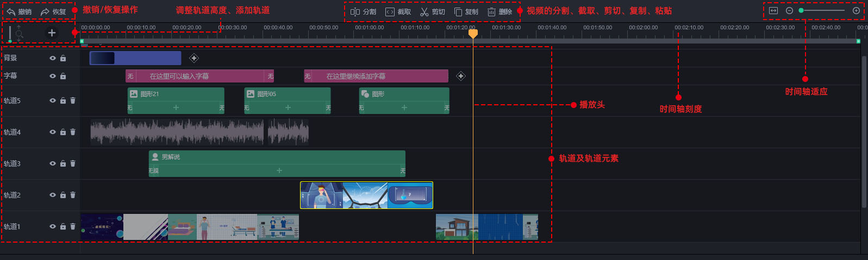Zoom out timeline with minus icon
This screenshot has height=260, width=868.
pyautogui.click(x=789, y=10)
